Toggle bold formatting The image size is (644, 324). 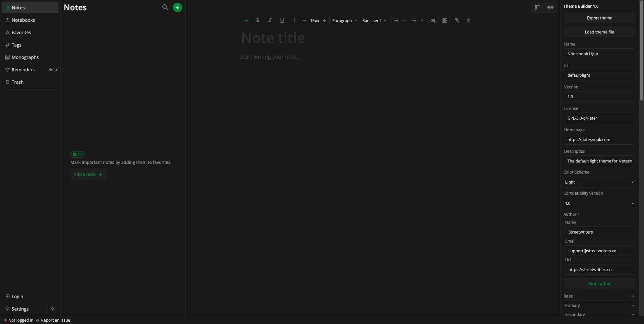258,20
